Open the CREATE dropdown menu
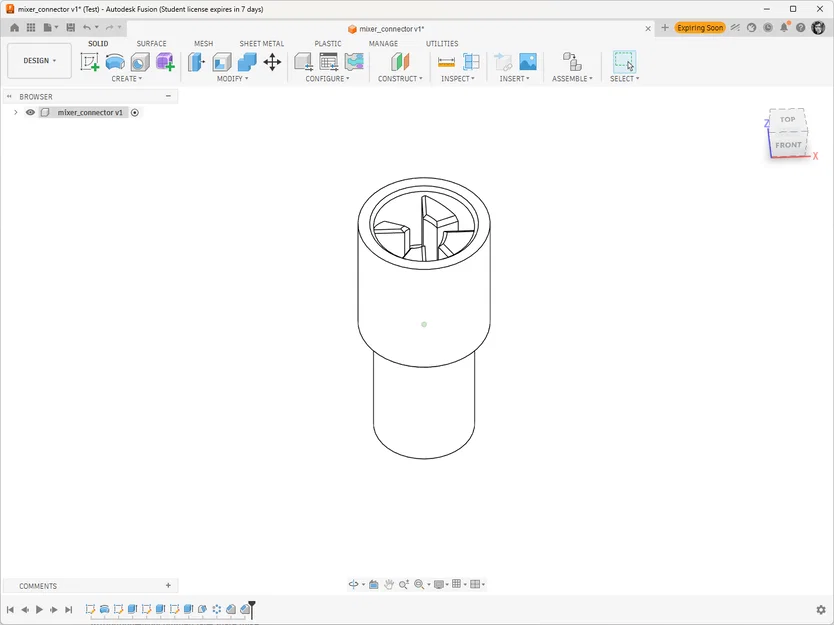The width and height of the screenshot is (834, 625). [127, 79]
